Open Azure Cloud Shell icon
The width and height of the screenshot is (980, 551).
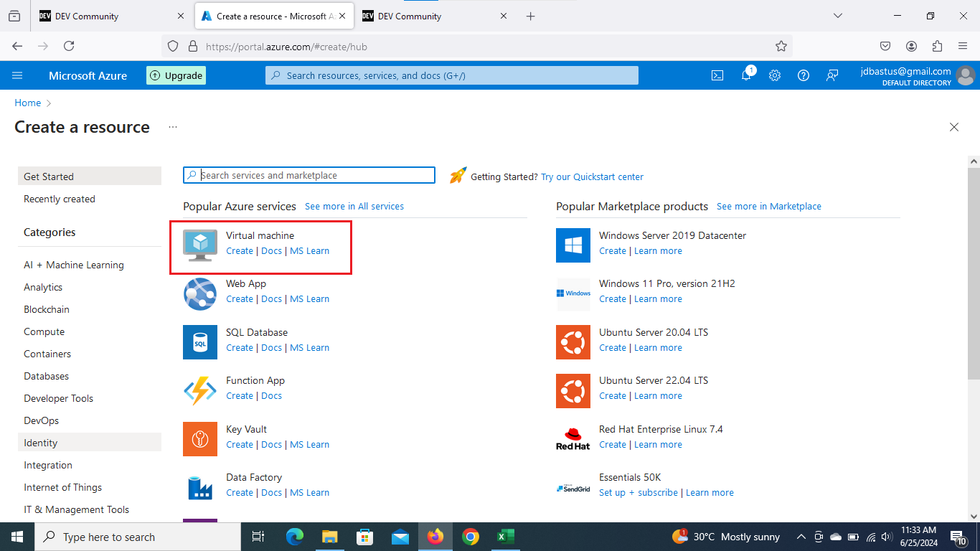click(x=717, y=75)
